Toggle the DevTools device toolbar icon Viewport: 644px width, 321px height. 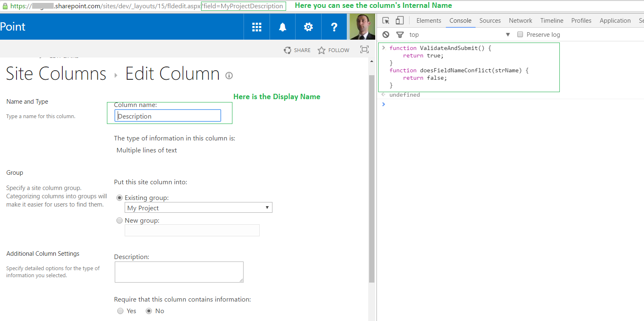point(400,21)
